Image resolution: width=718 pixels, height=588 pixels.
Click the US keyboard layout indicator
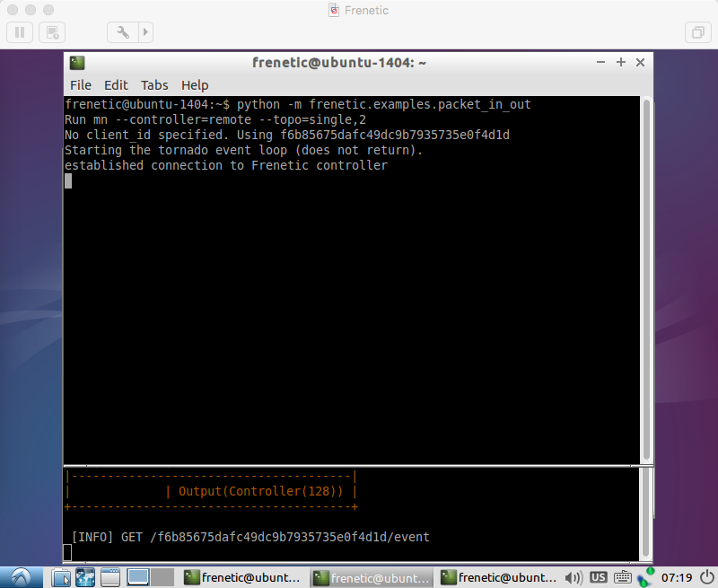pos(598,577)
